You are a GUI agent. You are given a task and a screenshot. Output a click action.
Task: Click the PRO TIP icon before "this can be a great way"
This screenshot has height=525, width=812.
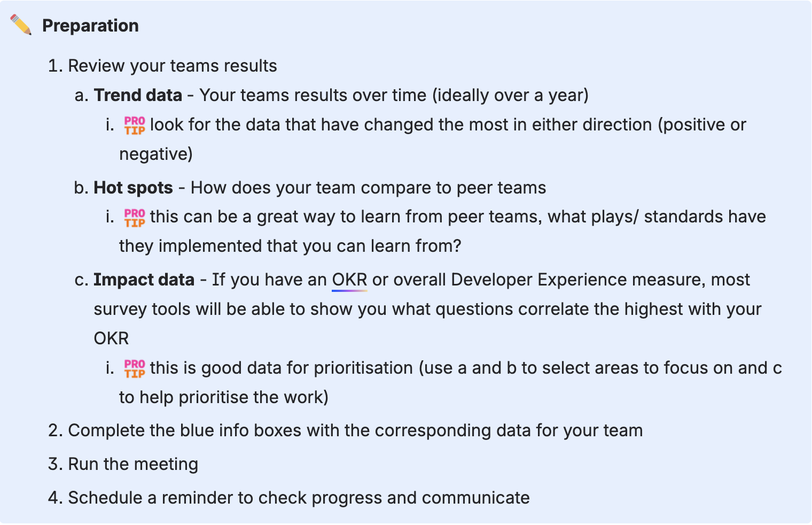(135, 217)
